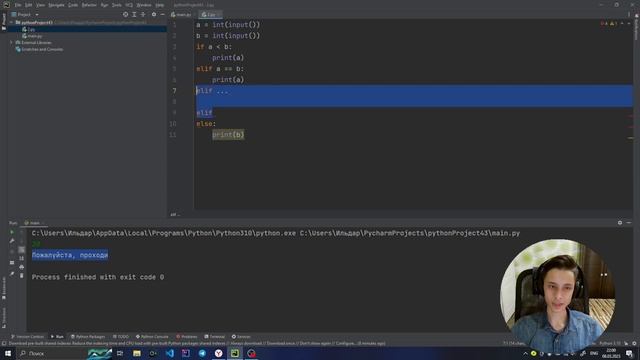
Task: Open Yandex Browser from the taskbar
Action: 218,353
